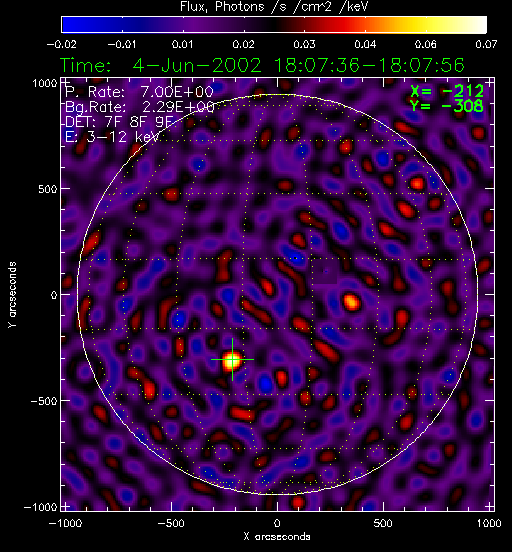Click the Time 4-Jun-2002 label
The height and width of the screenshot is (552, 512).
click(x=262, y=65)
